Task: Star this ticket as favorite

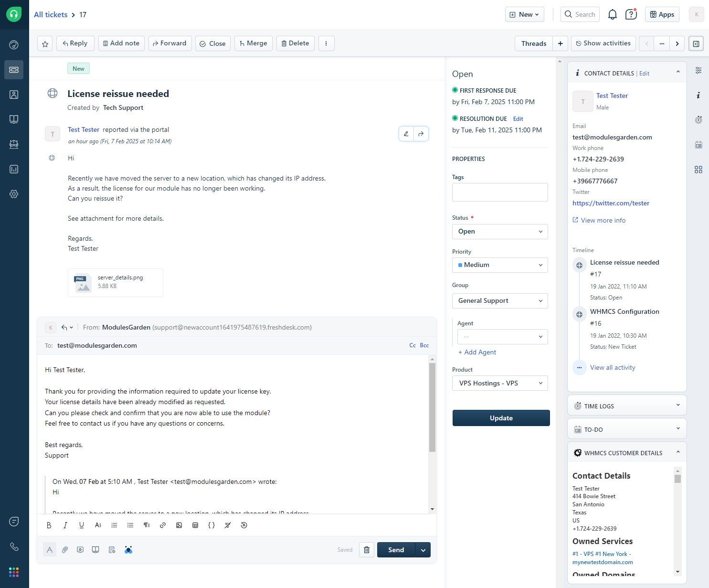Action: tap(44, 43)
